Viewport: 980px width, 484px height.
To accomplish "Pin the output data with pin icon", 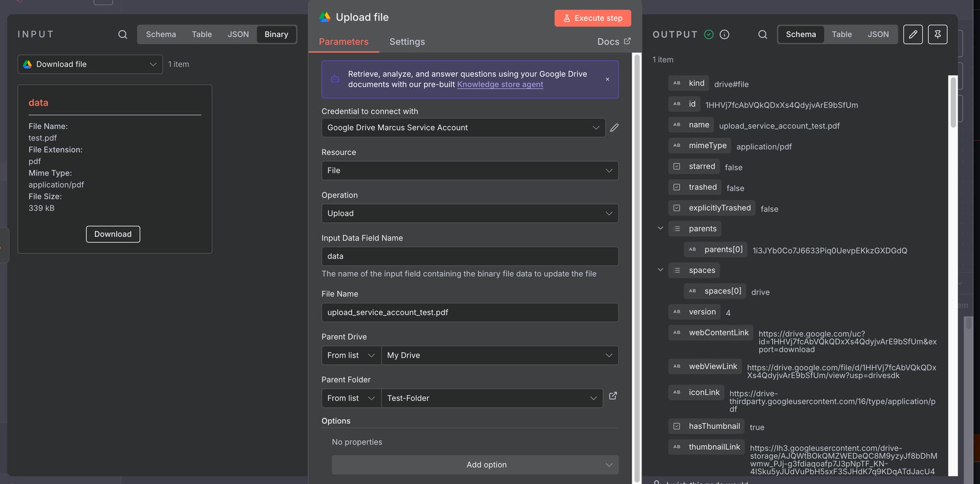I will tap(937, 34).
